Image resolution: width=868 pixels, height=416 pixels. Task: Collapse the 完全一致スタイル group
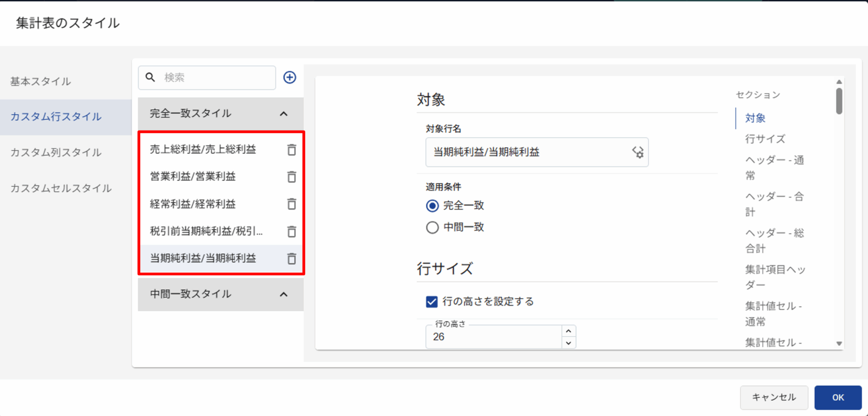[x=284, y=114]
